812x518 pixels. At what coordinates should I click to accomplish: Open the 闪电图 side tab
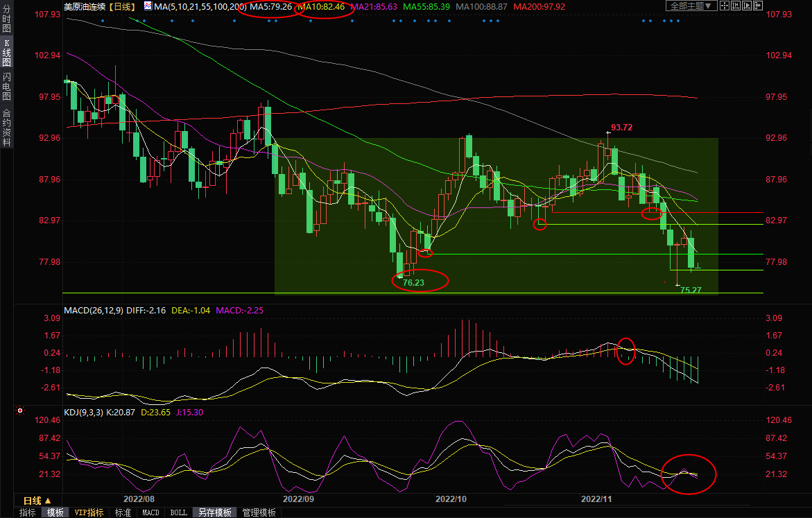6,85
